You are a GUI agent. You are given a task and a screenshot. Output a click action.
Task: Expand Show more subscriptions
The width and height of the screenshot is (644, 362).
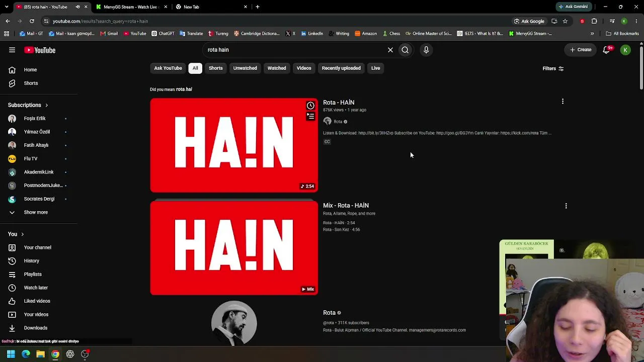(x=36, y=212)
